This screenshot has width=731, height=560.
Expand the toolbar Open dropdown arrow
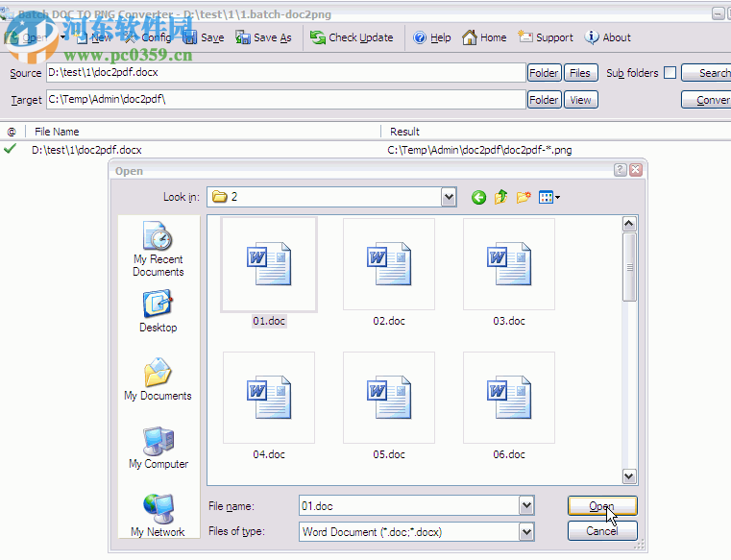pyautogui.click(x=63, y=37)
